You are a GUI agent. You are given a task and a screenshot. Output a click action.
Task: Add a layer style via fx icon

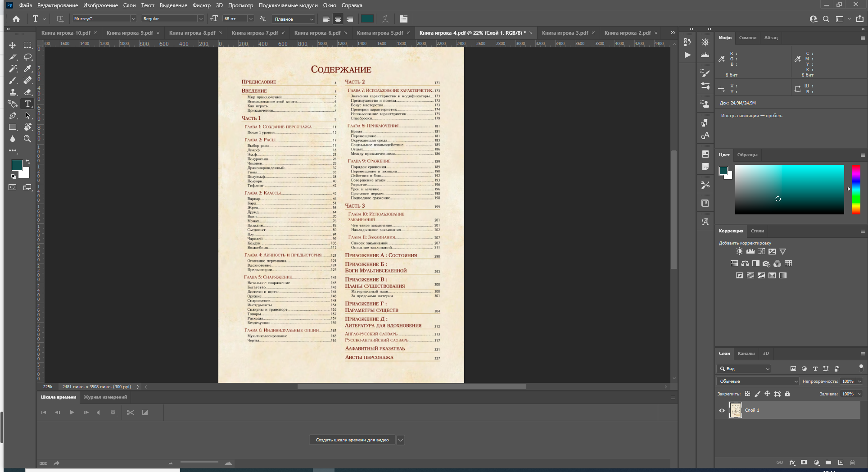[x=792, y=463]
